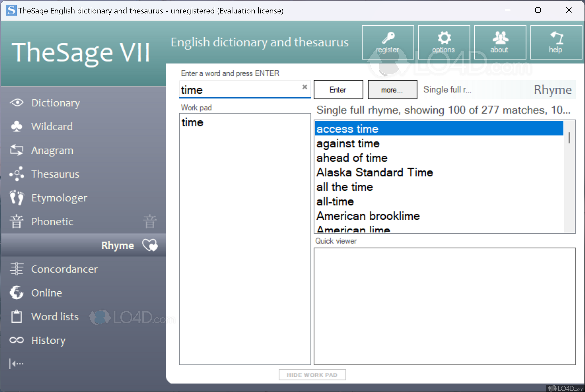The height and width of the screenshot is (392, 585).
Task: Open the Anagram arrows icon
Action: click(17, 150)
